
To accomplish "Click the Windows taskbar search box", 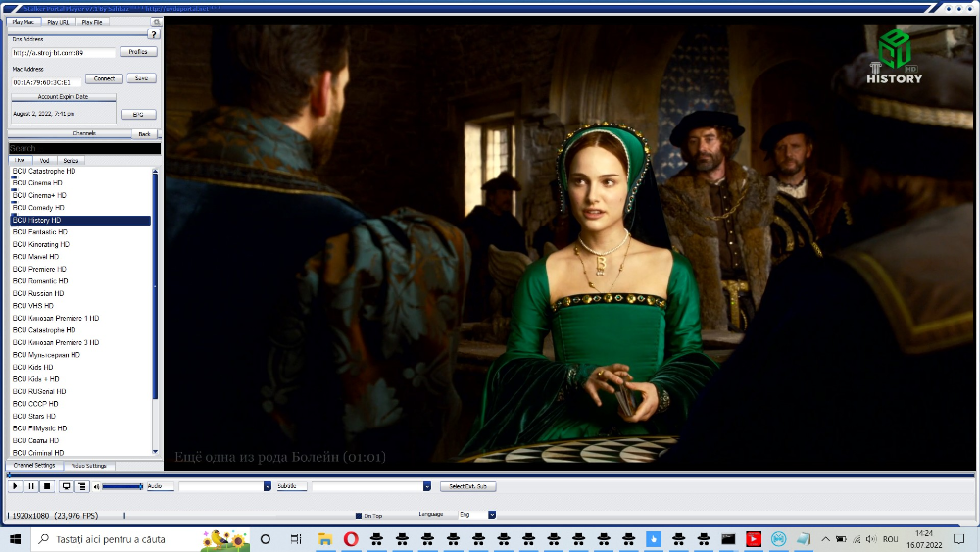I will pos(140,539).
